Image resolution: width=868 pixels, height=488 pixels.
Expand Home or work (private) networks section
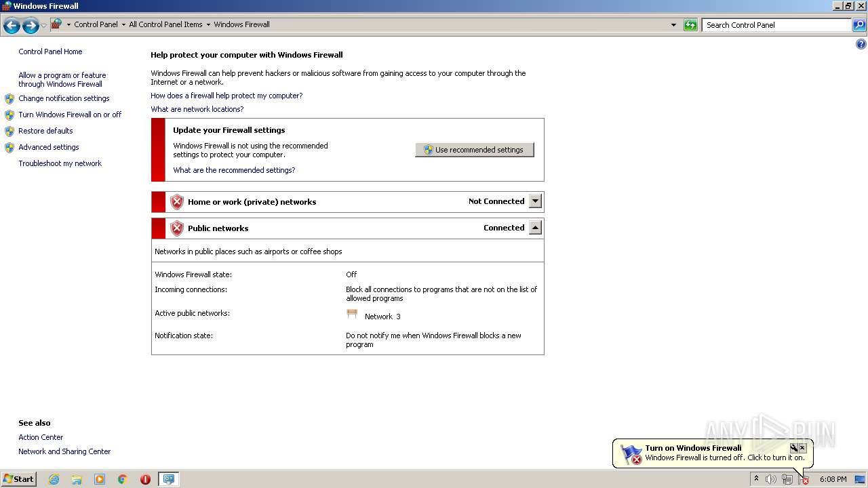(x=535, y=201)
